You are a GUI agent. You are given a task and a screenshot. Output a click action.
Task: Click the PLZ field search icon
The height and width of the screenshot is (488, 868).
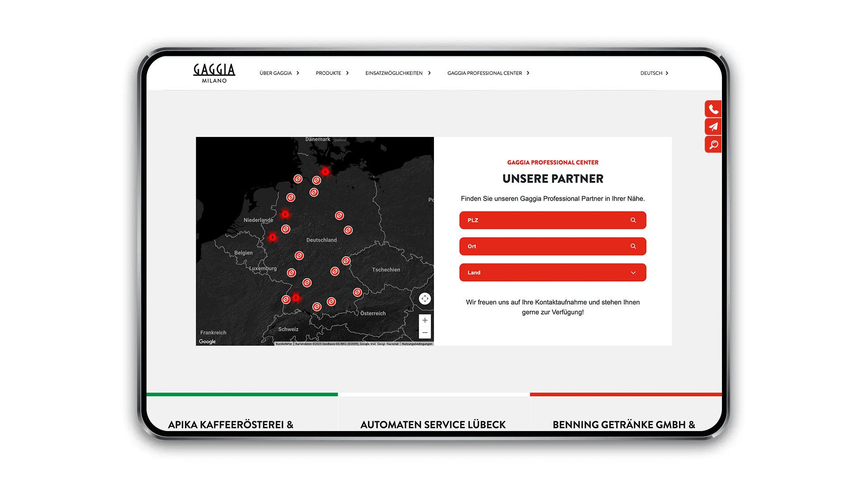pyautogui.click(x=633, y=220)
